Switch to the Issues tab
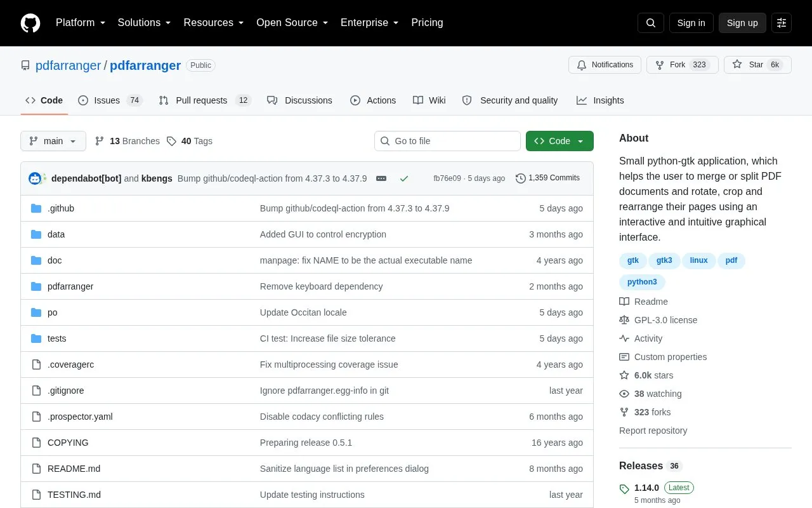 [x=110, y=100]
